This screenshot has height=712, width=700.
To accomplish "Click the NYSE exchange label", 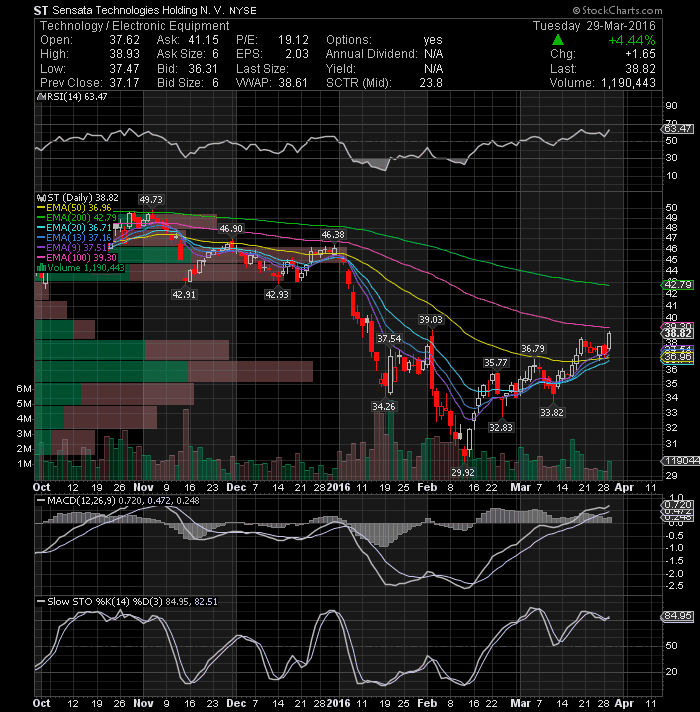I will (242, 11).
